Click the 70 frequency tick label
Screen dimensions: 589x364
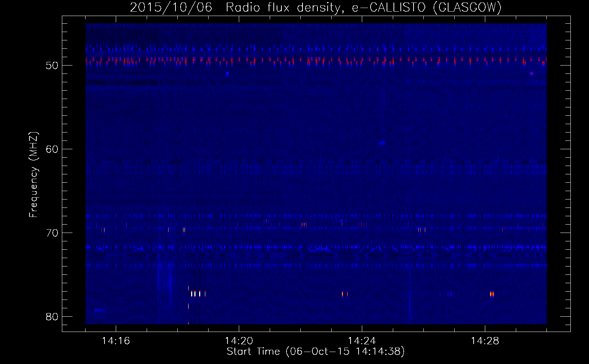click(x=52, y=233)
